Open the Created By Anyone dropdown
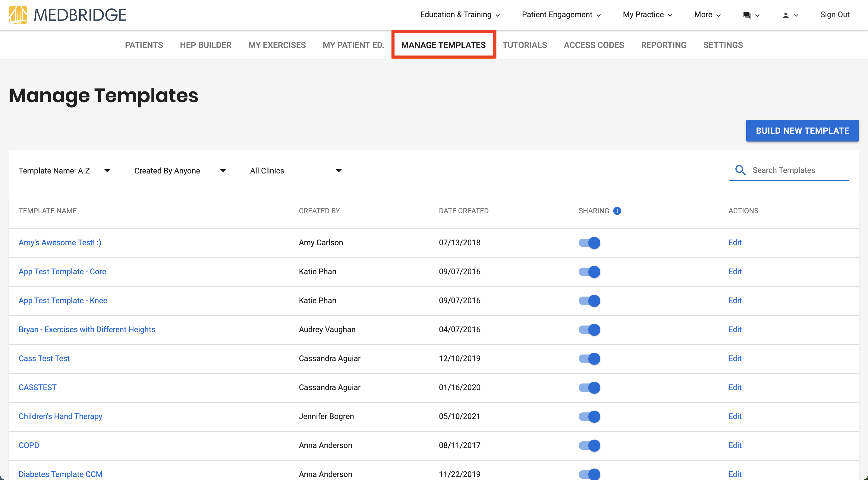This screenshot has height=480, width=868. tap(182, 171)
